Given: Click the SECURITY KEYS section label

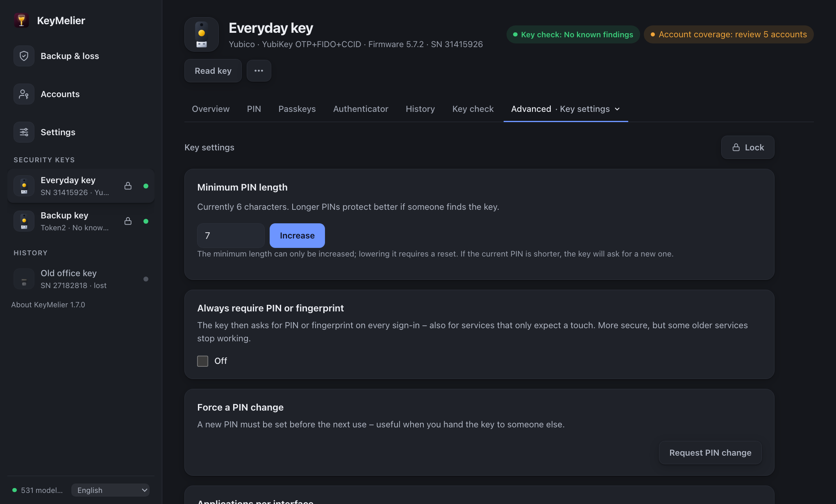Looking at the screenshot, I should click(x=44, y=160).
